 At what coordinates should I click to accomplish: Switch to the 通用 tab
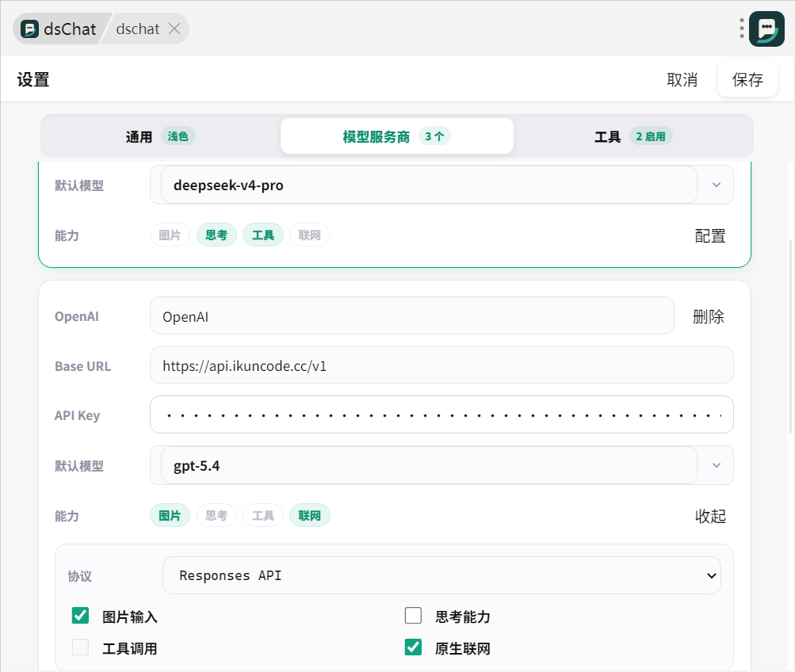coord(160,136)
